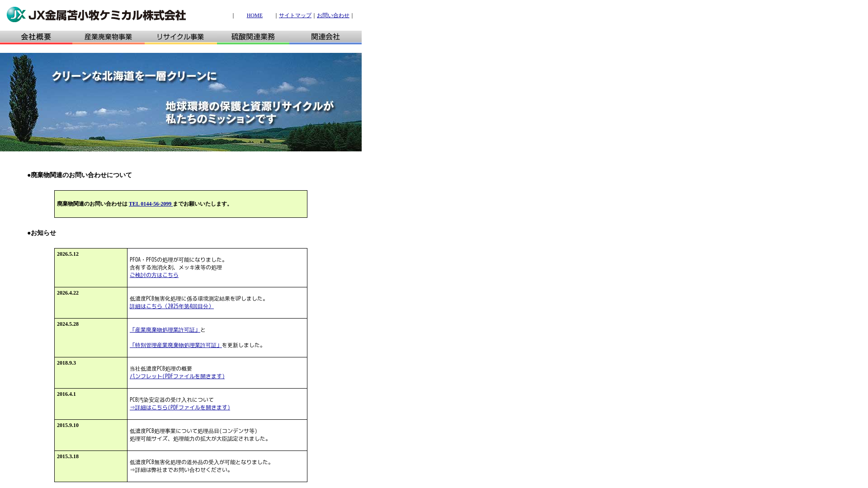The height and width of the screenshot is (488, 868).
Task: Open the パンフレット PDF link
Action: coord(177,376)
